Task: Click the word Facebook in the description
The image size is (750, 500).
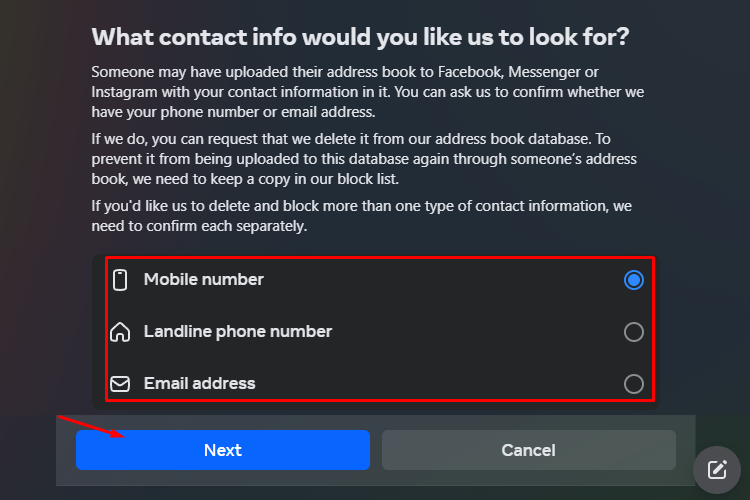Action: point(470,72)
